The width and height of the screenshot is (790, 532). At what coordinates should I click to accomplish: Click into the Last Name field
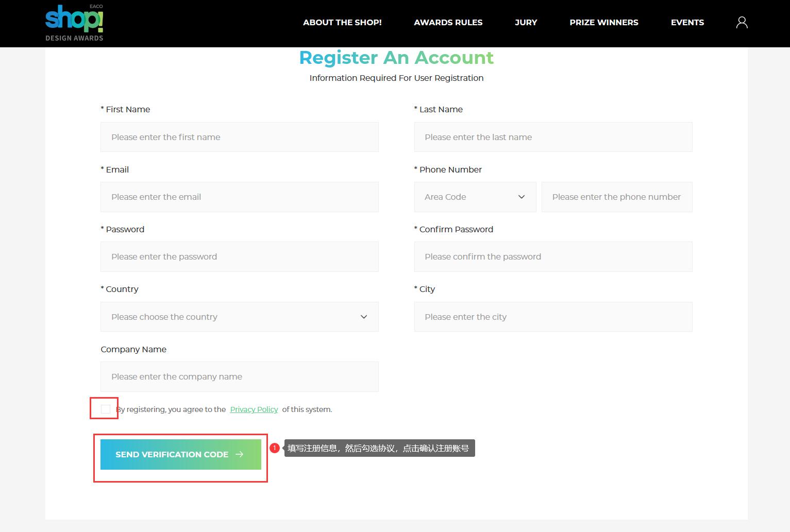click(552, 137)
